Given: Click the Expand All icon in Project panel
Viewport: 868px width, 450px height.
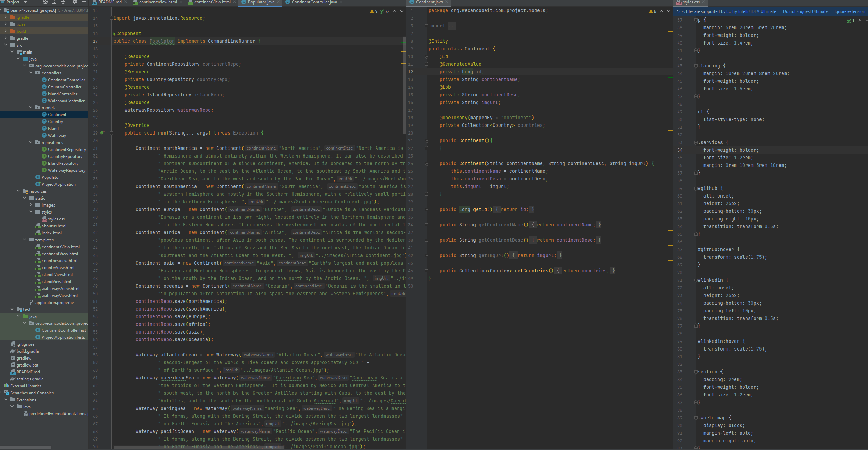Looking at the screenshot, I should tap(54, 2).
